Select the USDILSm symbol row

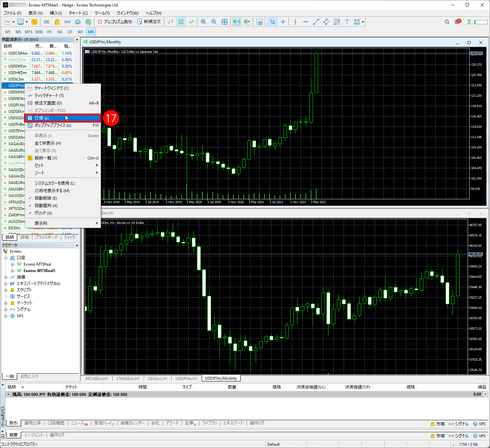pos(37,79)
